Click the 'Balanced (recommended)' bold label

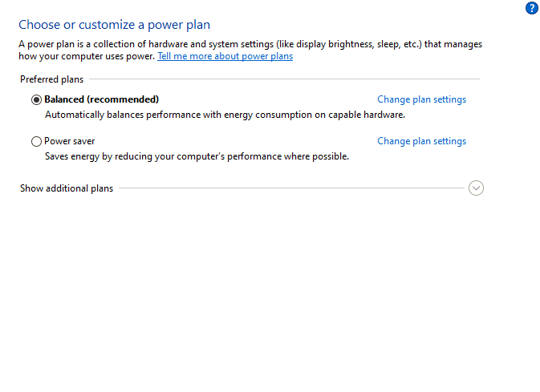[x=102, y=99]
